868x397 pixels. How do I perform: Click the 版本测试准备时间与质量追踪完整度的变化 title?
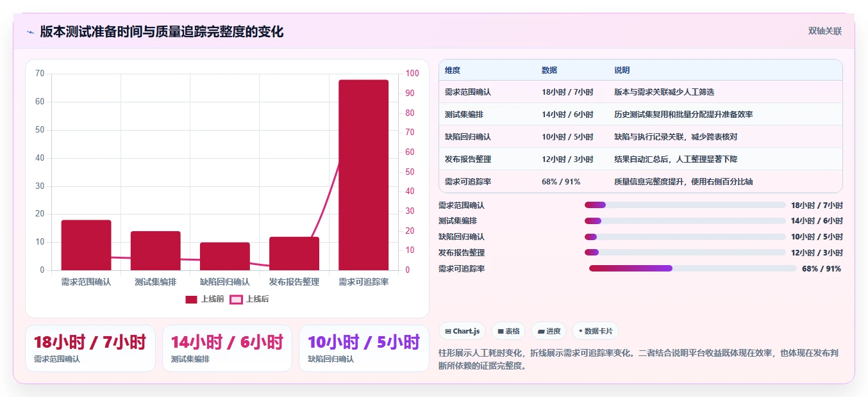(162, 31)
